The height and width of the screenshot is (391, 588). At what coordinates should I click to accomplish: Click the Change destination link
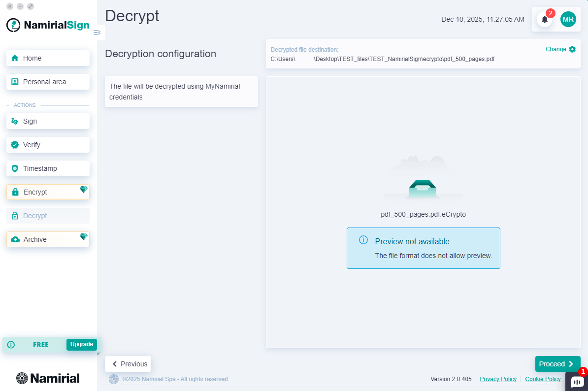[555, 49]
